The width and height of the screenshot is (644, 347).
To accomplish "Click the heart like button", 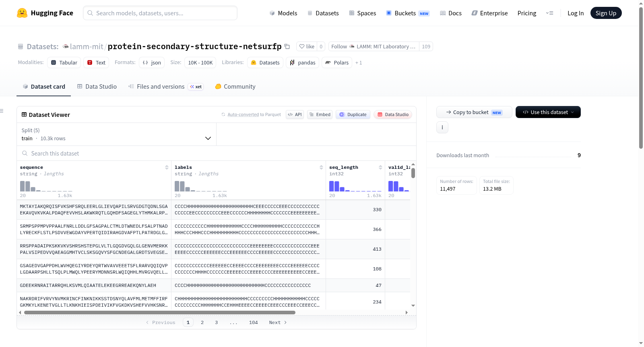I will pyautogui.click(x=307, y=46).
